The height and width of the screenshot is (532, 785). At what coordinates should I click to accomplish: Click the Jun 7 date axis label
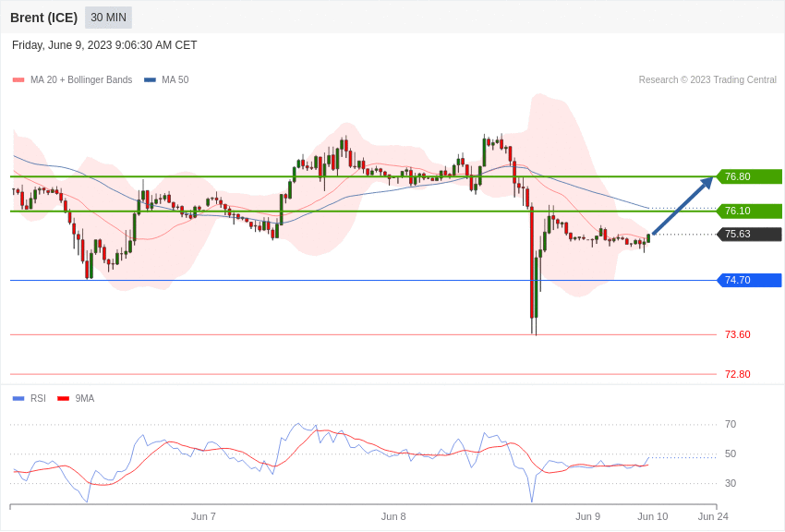tap(203, 516)
